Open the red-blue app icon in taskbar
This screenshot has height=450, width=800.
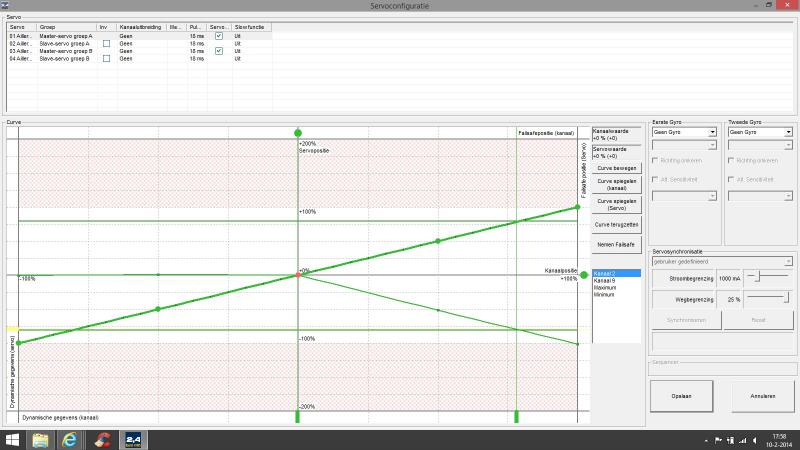coord(102,440)
